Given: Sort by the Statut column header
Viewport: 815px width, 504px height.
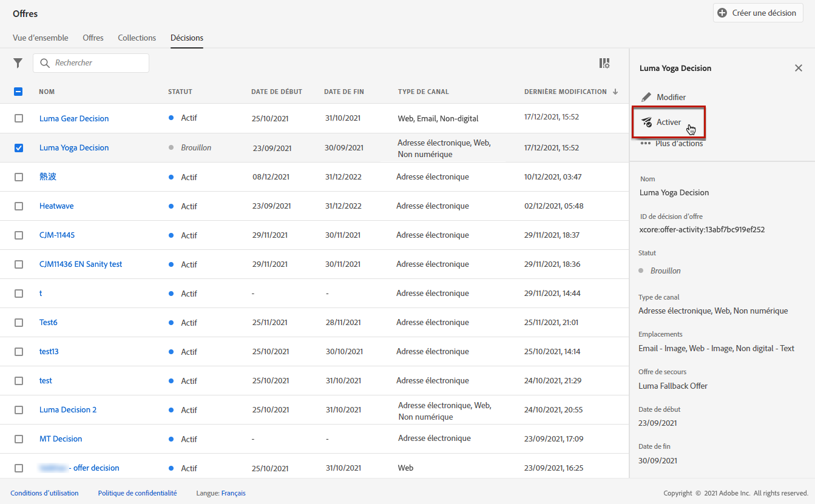Looking at the screenshot, I should click(180, 92).
